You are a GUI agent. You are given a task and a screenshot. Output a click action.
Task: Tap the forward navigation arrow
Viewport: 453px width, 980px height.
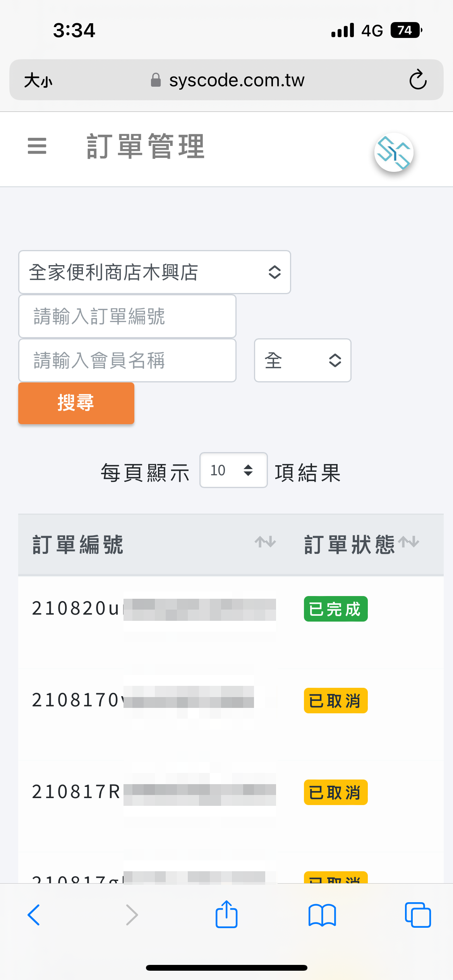click(x=131, y=915)
